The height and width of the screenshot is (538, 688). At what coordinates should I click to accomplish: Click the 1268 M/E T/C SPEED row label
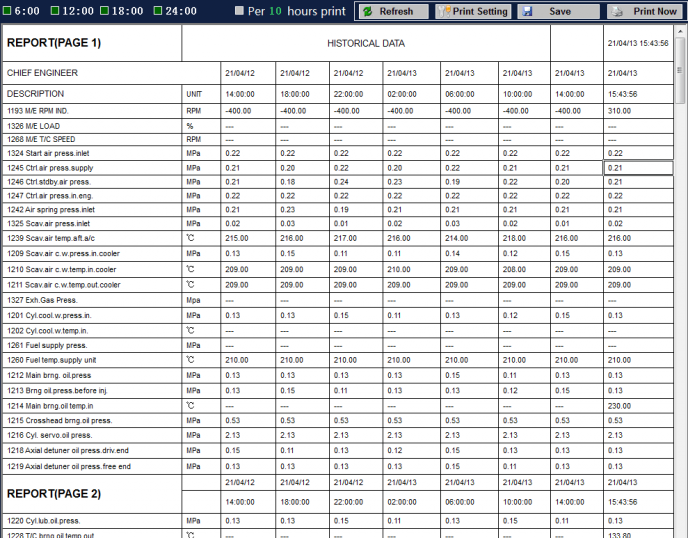click(41, 140)
